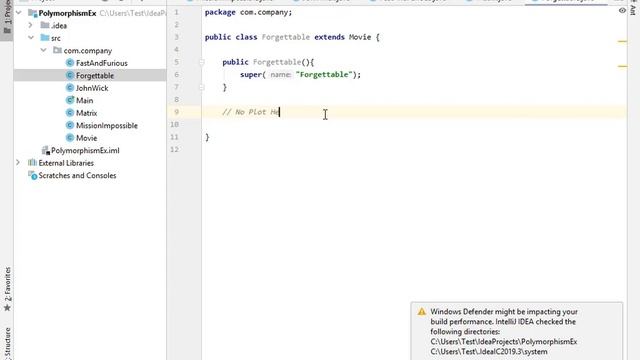Select Matrix in the project tree

click(x=87, y=113)
